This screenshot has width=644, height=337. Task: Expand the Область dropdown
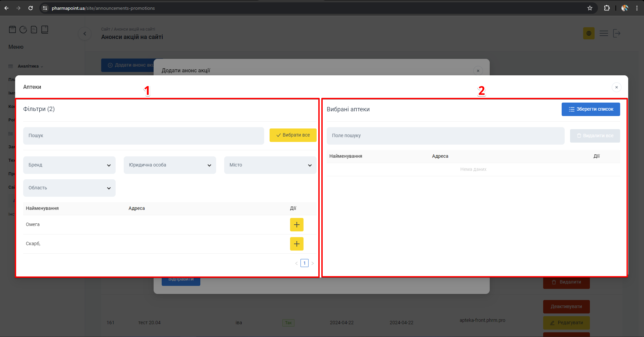click(69, 188)
